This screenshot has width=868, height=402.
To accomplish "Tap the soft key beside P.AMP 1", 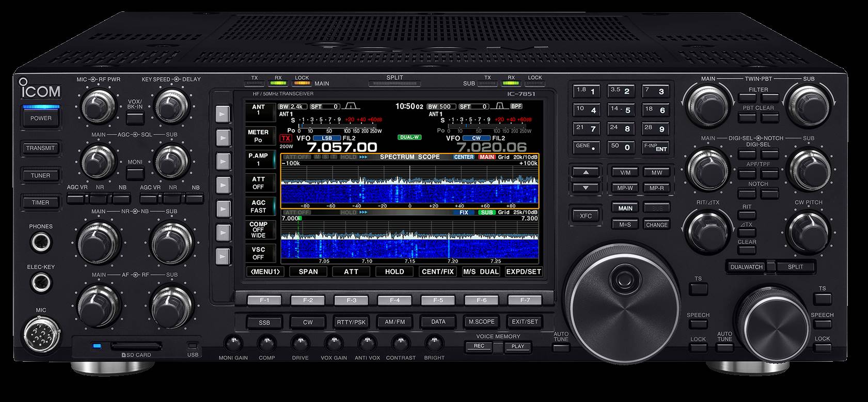I will [x=223, y=161].
